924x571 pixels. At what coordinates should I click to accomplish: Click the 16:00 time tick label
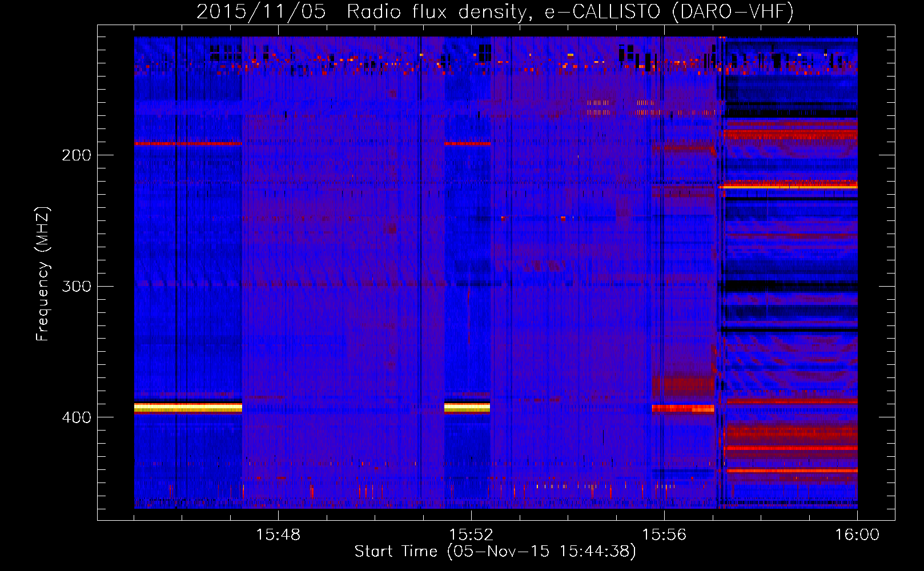tap(857, 535)
